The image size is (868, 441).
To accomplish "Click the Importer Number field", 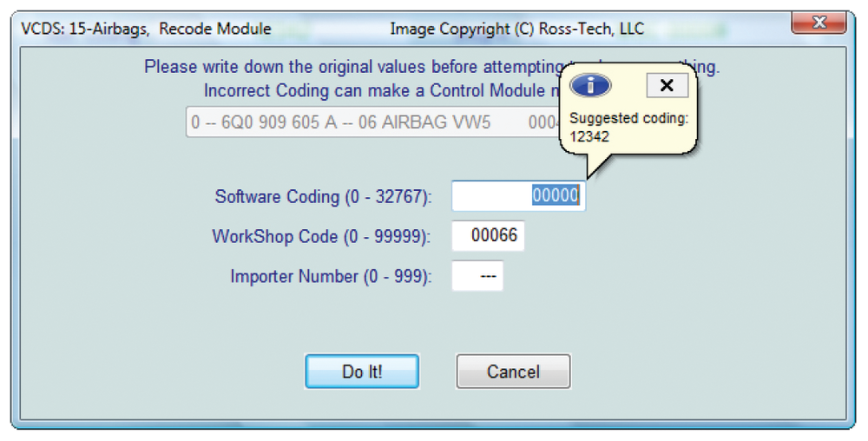I will click(x=477, y=275).
